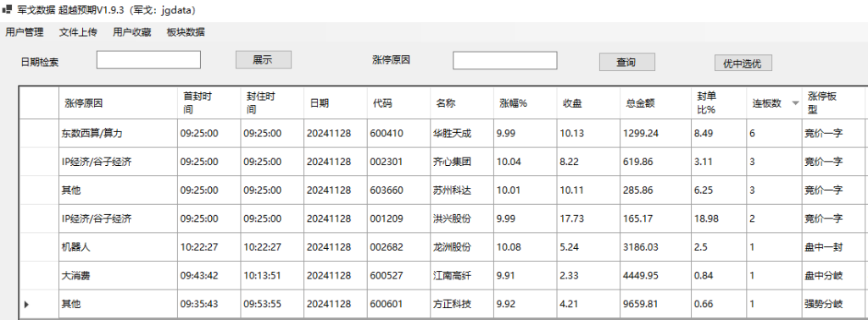868x320 pixels.
Task: Sort by the 收盘 column header
Action: (x=588, y=102)
